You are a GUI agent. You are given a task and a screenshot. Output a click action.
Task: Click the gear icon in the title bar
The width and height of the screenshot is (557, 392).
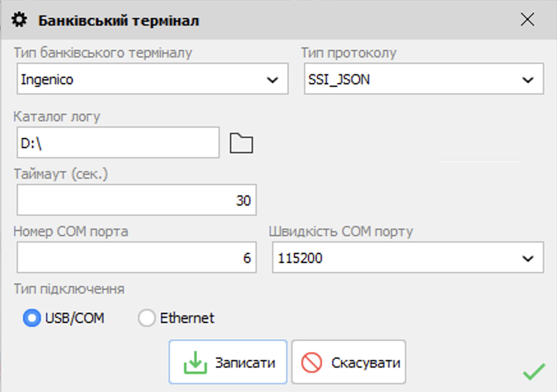coord(19,19)
